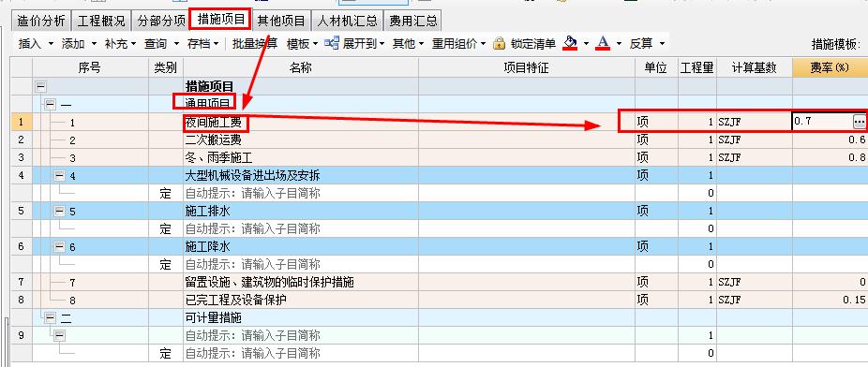Screen dimensions: 868x367
Task: Open the font color dropdown arrow
Action: pos(619,44)
